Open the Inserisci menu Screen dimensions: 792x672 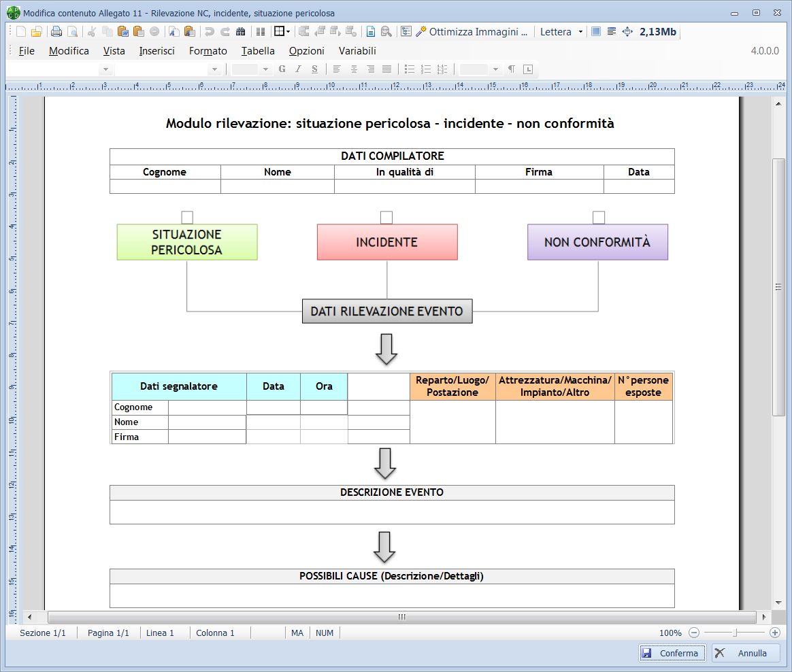156,51
